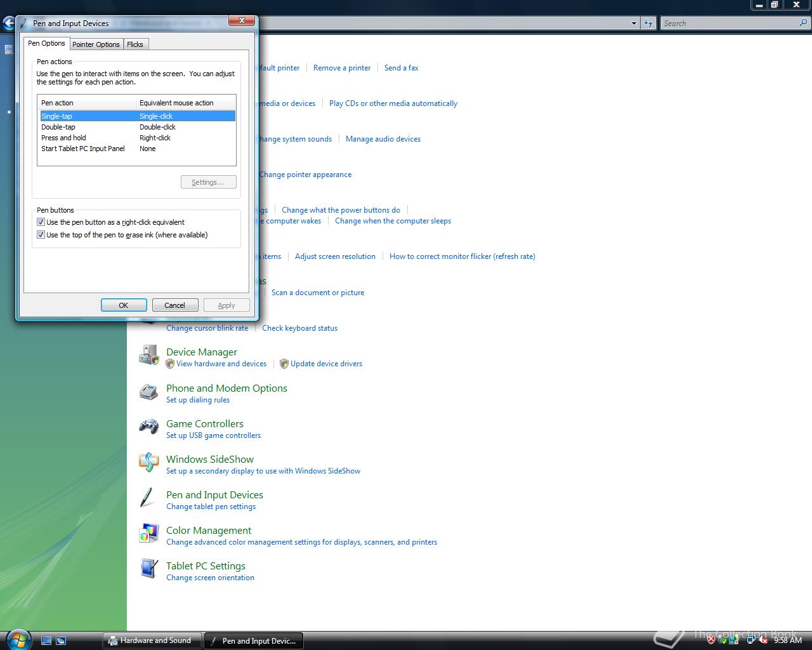812x650 pixels.
Task: Close the Pen and Input Devices dialog
Action: coord(242,20)
